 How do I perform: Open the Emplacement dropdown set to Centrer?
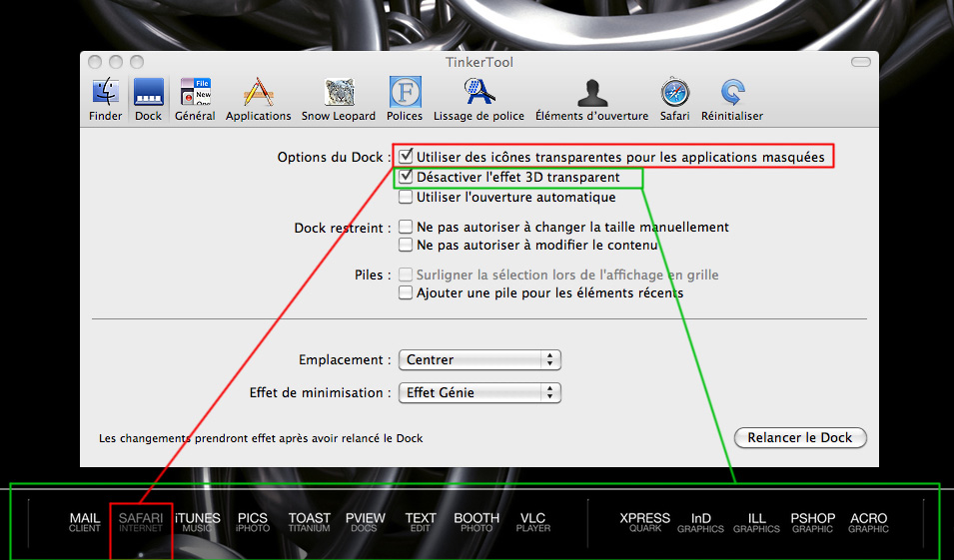coord(479,360)
